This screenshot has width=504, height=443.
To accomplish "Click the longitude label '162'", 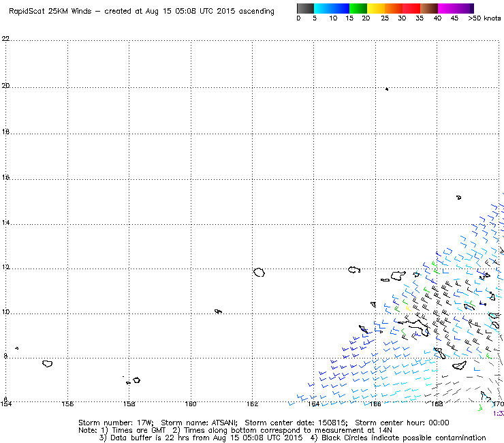I will [x=252, y=403].
